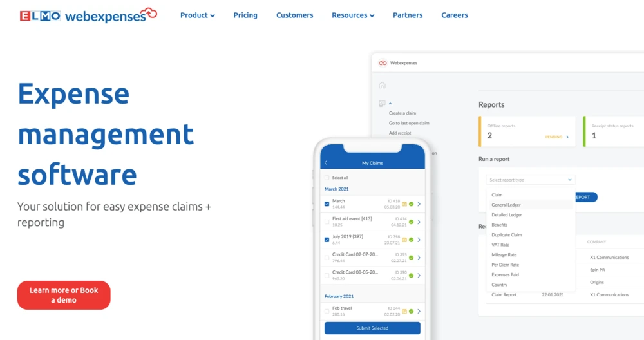This screenshot has width=644, height=340.
Task: Choose Claim report type option
Action: coord(497,195)
